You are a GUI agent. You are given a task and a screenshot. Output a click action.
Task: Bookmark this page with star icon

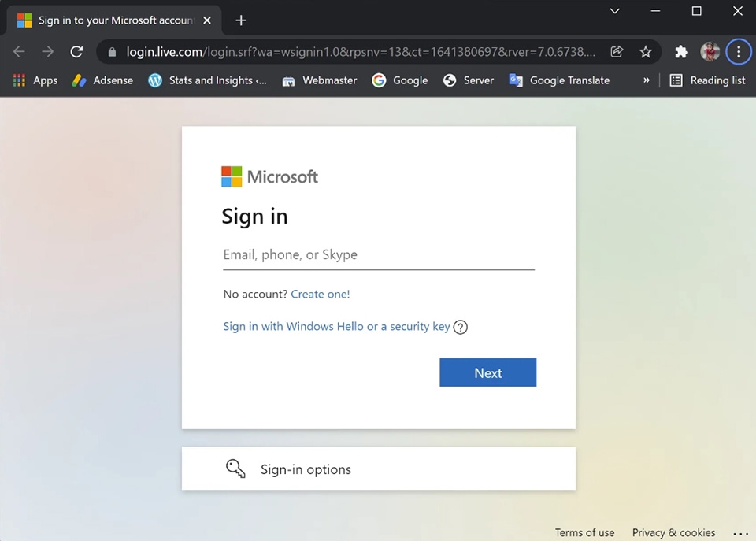pos(646,52)
